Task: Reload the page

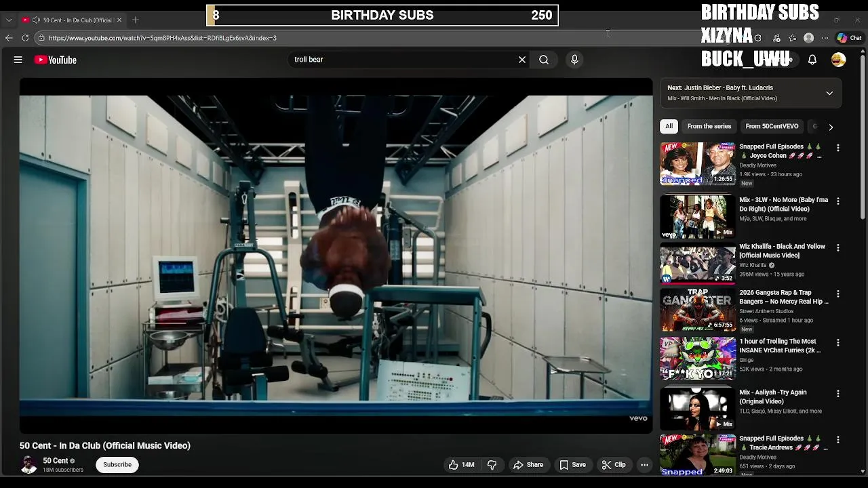Action: pyautogui.click(x=25, y=38)
